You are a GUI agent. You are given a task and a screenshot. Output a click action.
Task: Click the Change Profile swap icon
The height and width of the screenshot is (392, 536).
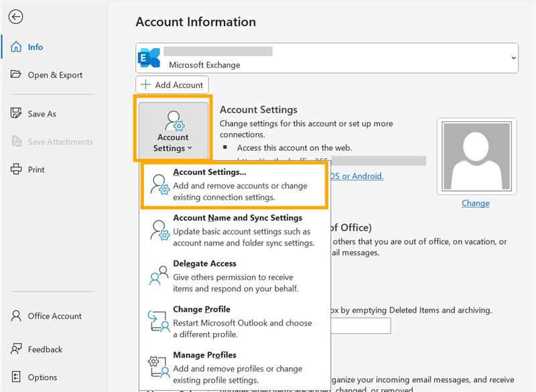159,321
